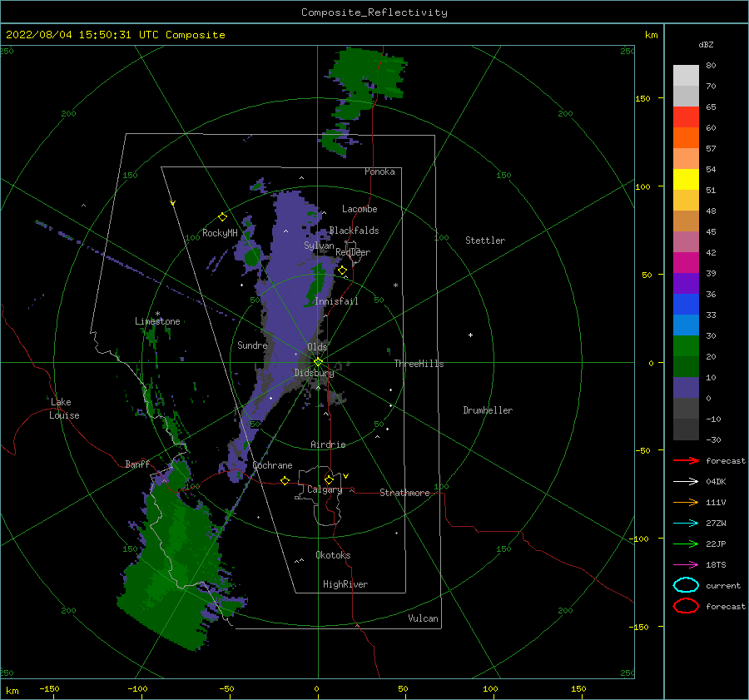
Task: Click the HighRiver label
Action: click(x=345, y=584)
